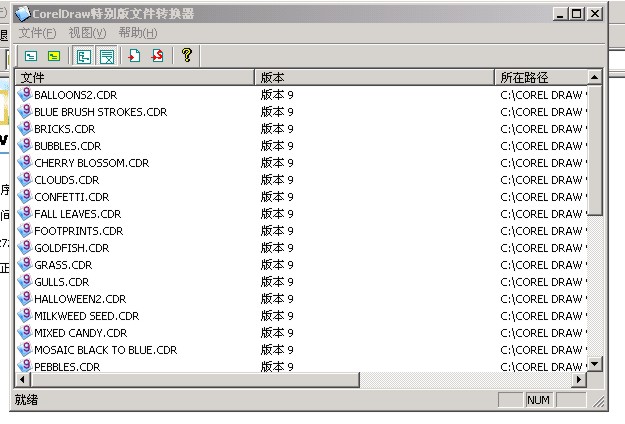Select the file name HALLOWEEN2.CDR
The image size is (625, 424).
point(80,299)
